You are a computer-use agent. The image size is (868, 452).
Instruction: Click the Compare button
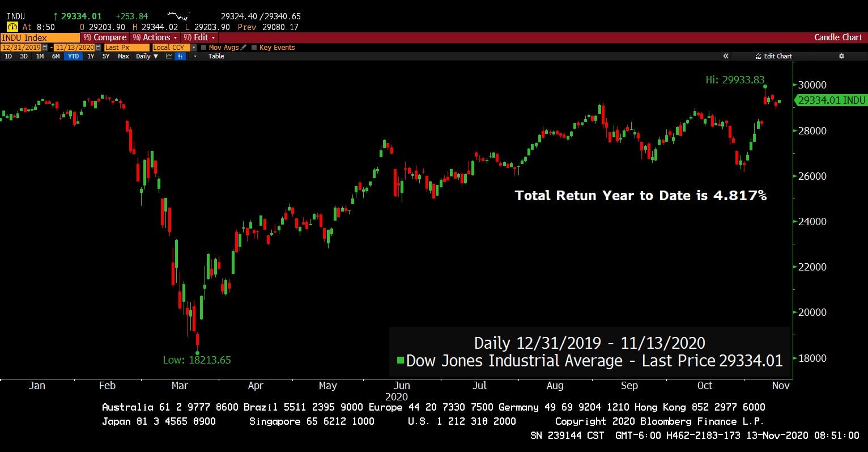(x=105, y=37)
